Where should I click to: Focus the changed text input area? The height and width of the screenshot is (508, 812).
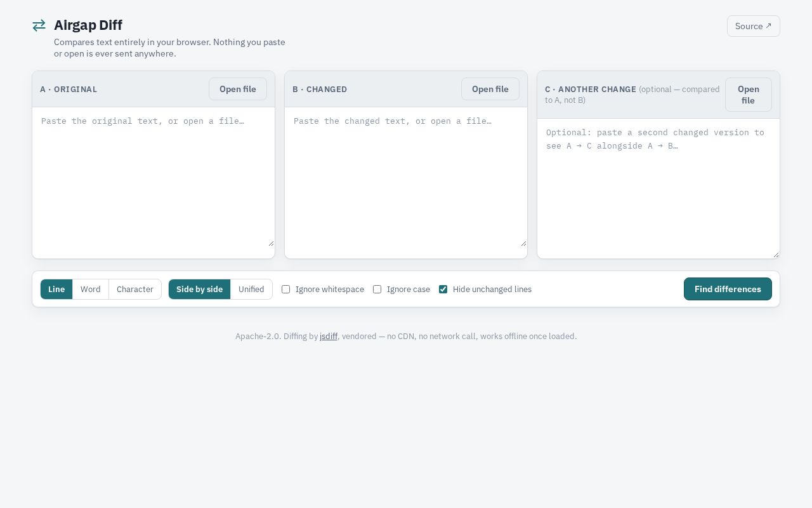click(x=406, y=177)
